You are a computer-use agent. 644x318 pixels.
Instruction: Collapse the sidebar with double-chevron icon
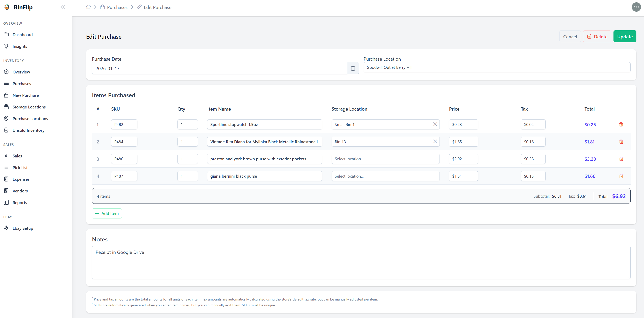click(63, 7)
